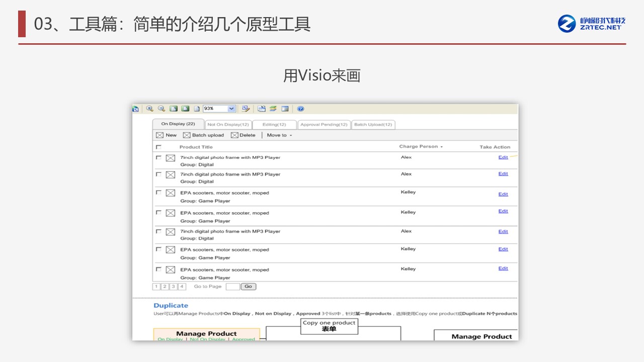The height and width of the screenshot is (362, 644).
Task: Click the Go to Page input field
Action: coord(232,287)
